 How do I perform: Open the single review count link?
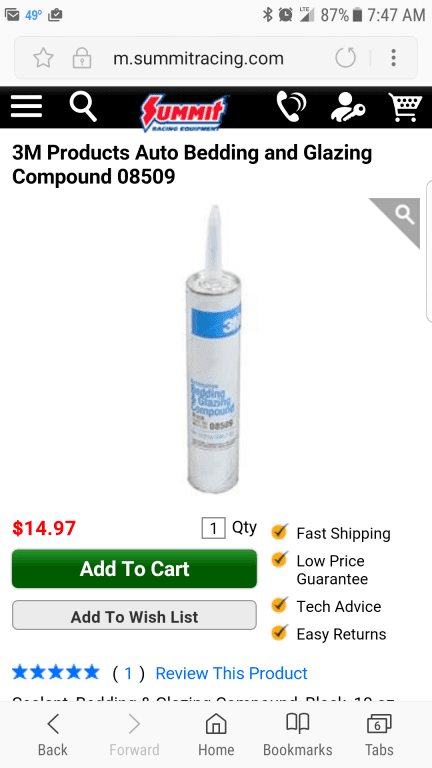tap(128, 673)
